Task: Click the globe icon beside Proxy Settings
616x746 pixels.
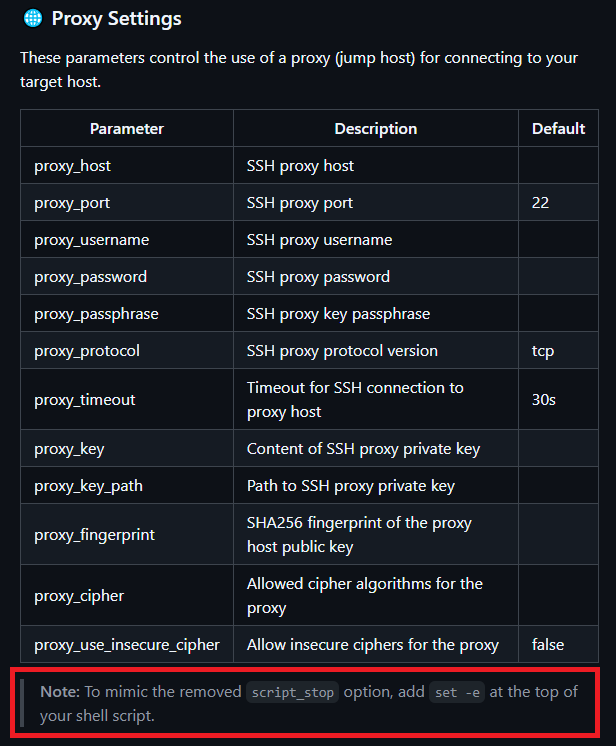Action: 33,19
